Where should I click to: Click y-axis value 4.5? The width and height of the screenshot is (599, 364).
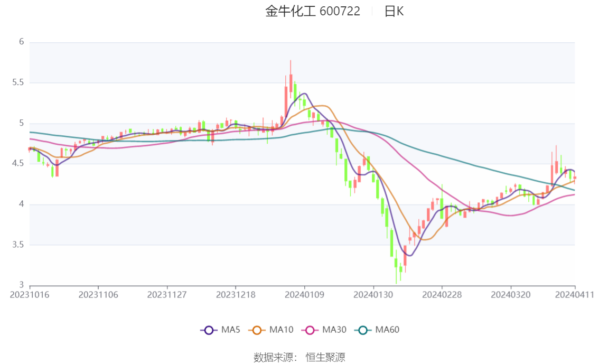18,163
